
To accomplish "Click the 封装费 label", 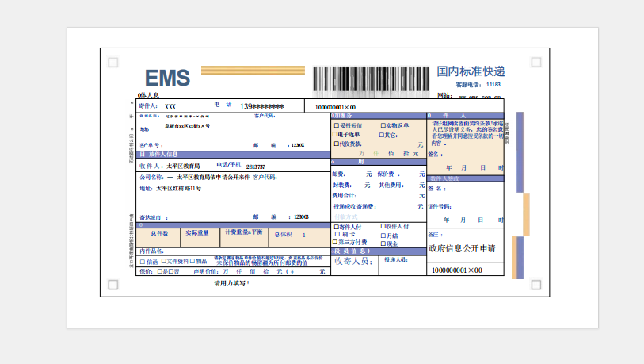I will (x=342, y=186).
